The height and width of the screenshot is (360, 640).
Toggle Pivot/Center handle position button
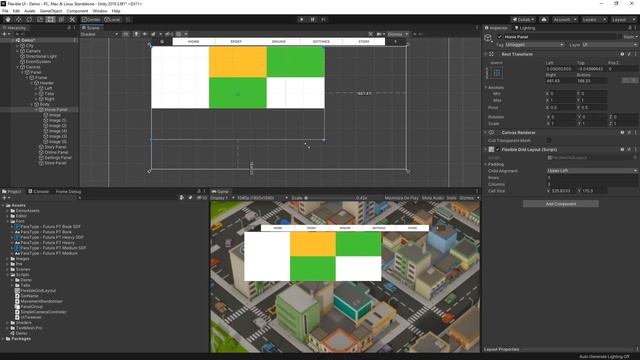(x=91, y=19)
